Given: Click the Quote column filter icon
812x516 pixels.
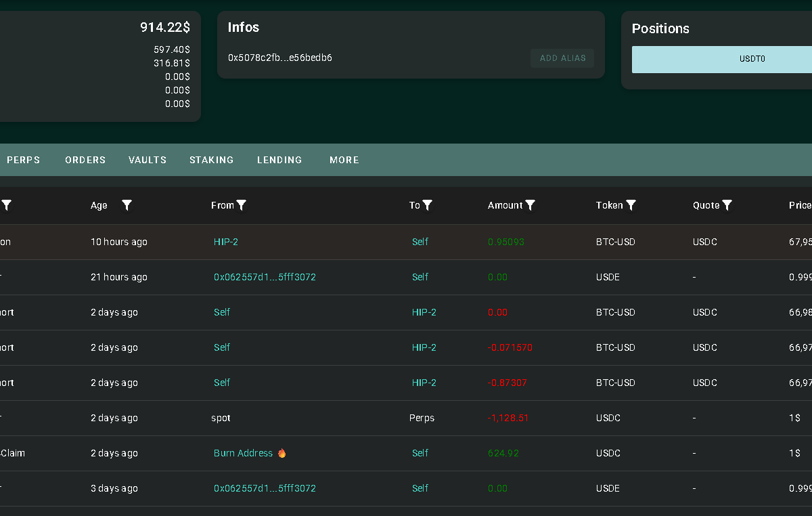Looking at the screenshot, I should pyautogui.click(x=727, y=205).
